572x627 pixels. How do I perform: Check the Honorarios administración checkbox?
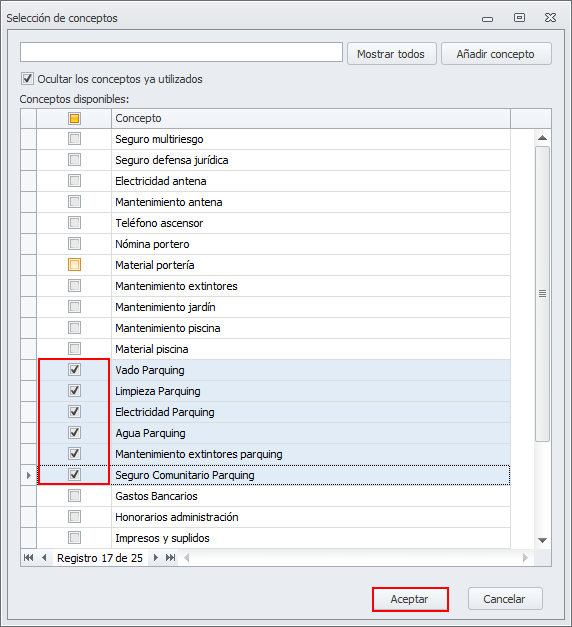pyautogui.click(x=74, y=517)
